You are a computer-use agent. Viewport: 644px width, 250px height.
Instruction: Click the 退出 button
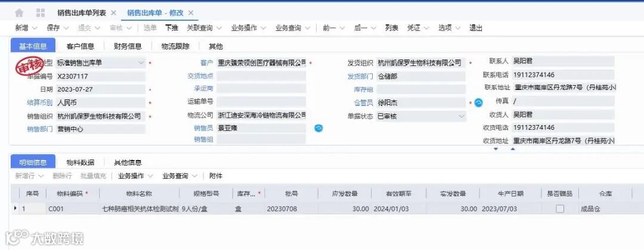(476, 28)
